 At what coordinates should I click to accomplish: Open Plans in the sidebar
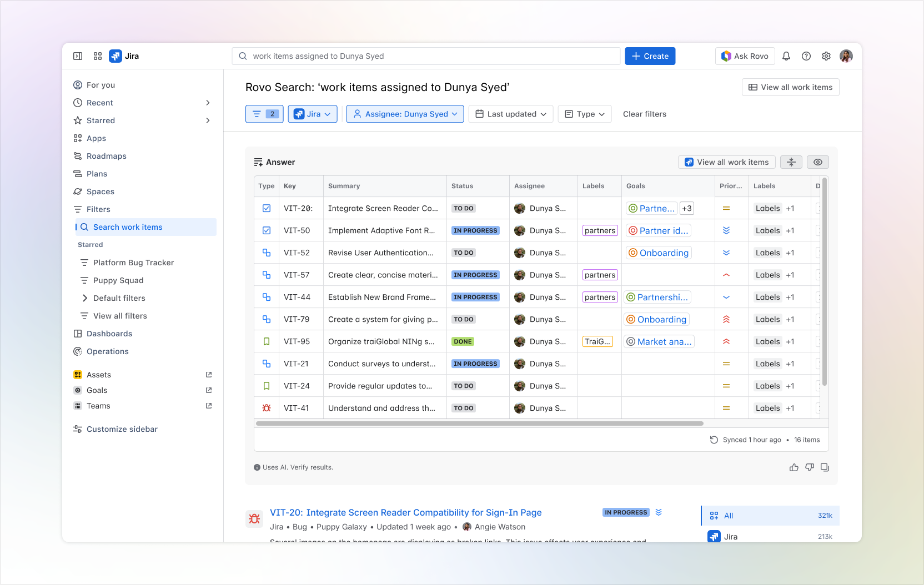145,174
